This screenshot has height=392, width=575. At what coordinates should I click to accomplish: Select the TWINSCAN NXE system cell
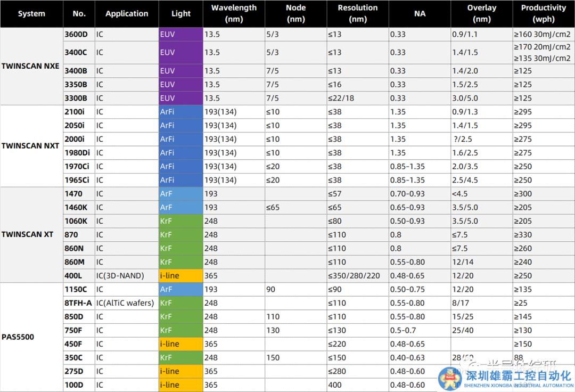pos(31,67)
